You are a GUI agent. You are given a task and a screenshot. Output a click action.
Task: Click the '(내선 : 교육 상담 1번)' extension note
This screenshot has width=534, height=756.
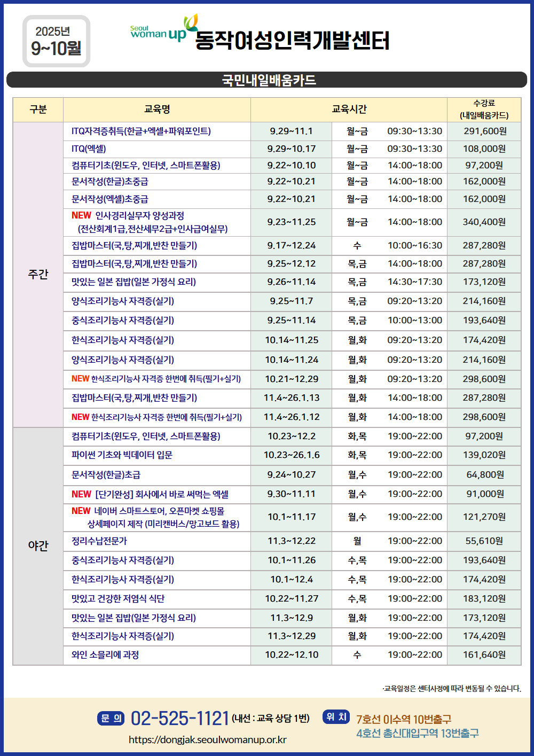pyautogui.click(x=271, y=719)
